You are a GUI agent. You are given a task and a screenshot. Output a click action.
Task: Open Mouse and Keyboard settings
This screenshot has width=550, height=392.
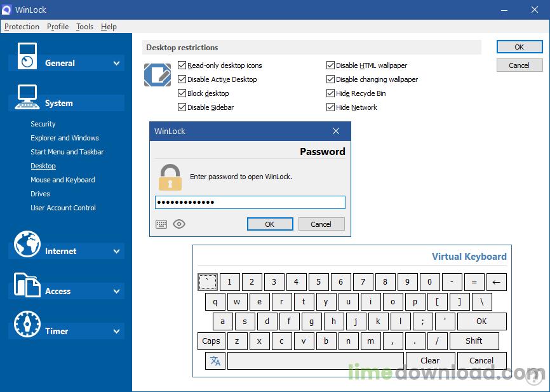pyautogui.click(x=62, y=180)
